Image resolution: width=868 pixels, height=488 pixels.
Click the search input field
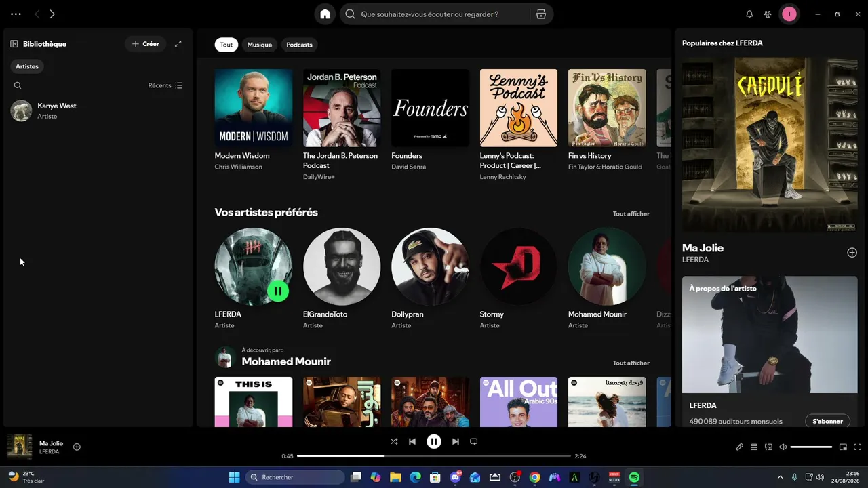point(435,14)
